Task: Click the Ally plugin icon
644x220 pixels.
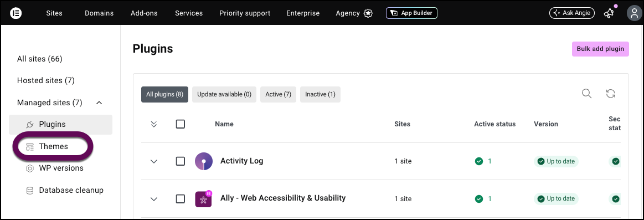Action: coord(203,199)
